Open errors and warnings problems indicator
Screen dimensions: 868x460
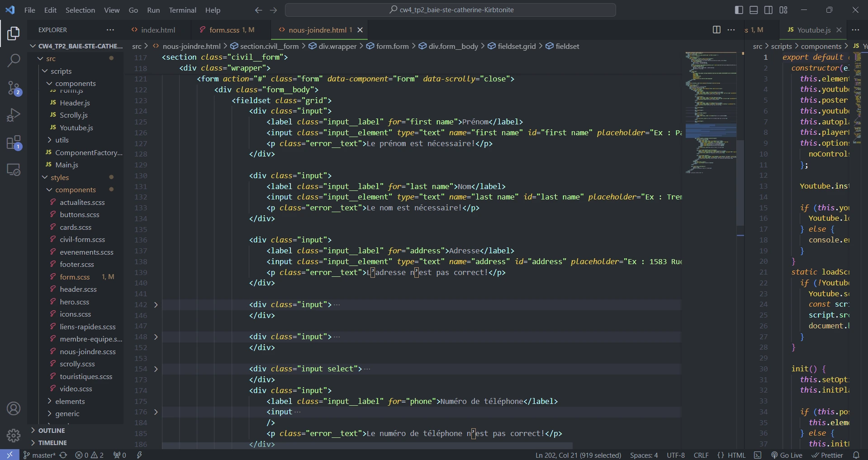[89, 455]
